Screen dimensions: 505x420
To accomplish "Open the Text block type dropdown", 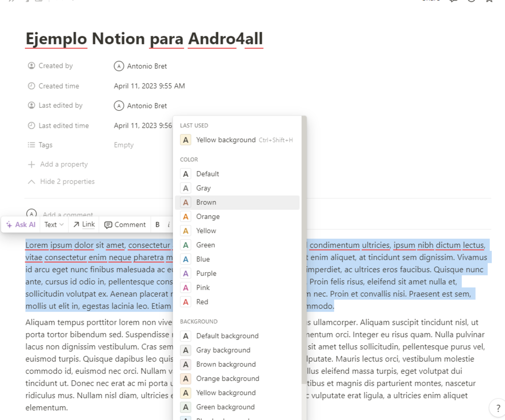I will (x=53, y=225).
